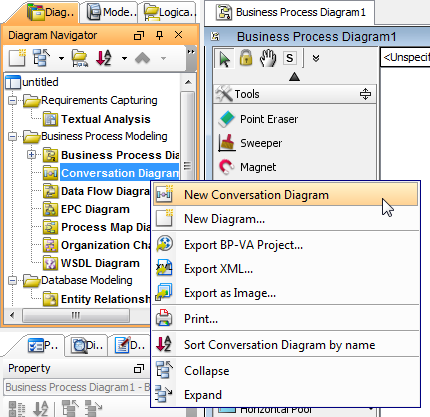Screen dimensions: 430x417
Task: Click the Unspecified field in diagram
Action: click(405, 57)
